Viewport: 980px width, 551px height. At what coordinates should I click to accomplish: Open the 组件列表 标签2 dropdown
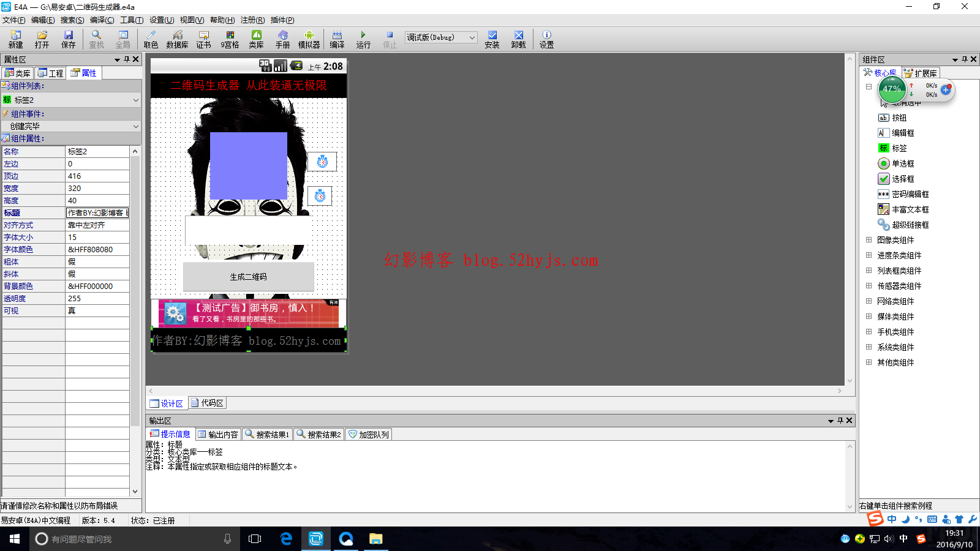click(x=135, y=100)
